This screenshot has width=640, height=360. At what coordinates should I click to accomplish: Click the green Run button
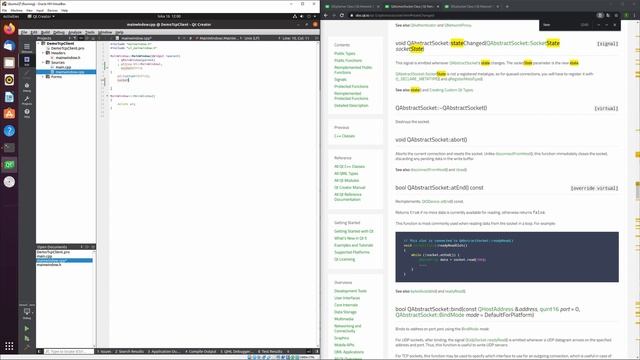coord(27,329)
